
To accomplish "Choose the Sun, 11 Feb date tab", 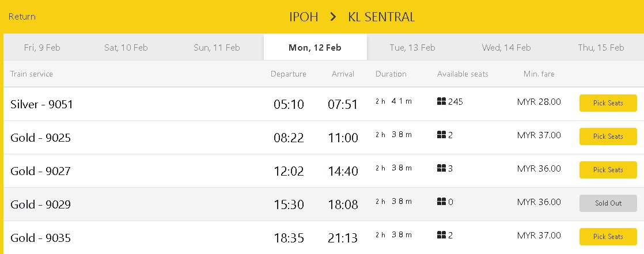I will pyautogui.click(x=217, y=48).
